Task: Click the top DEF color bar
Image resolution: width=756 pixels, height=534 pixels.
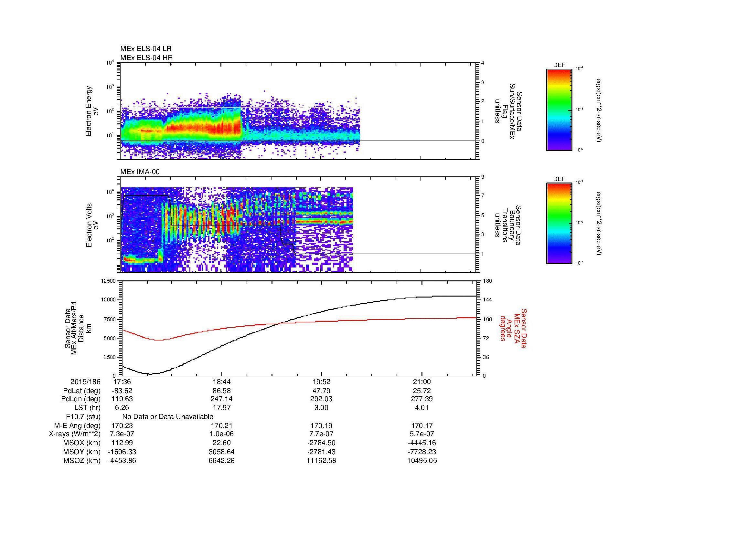Action: [559, 110]
